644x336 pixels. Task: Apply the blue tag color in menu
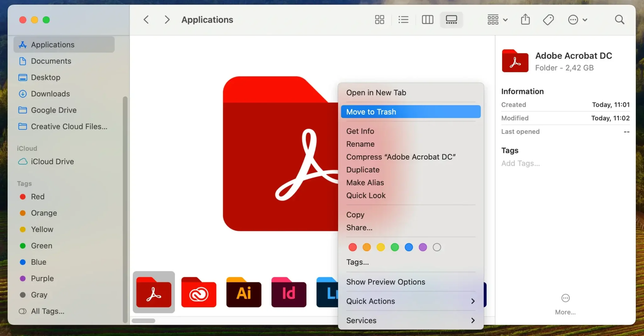pyautogui.click(x=409, y=247)
